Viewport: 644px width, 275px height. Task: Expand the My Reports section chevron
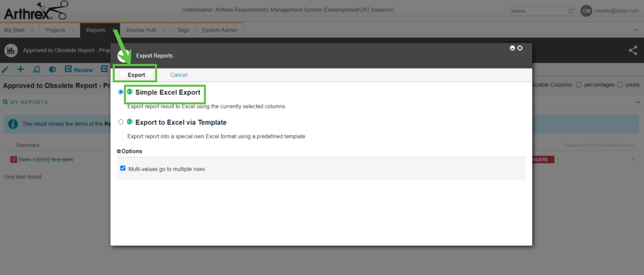click(637, 102)
